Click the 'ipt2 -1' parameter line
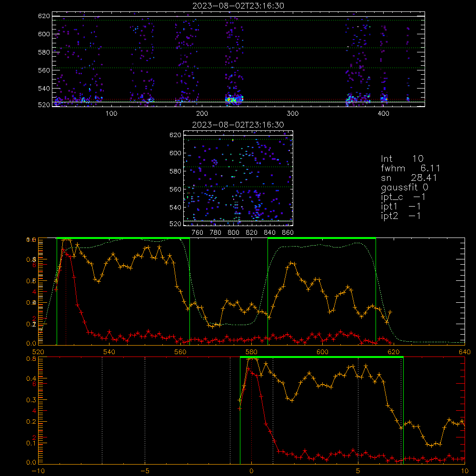This screenshot has height=476, width=476. [x=401, y=216]
